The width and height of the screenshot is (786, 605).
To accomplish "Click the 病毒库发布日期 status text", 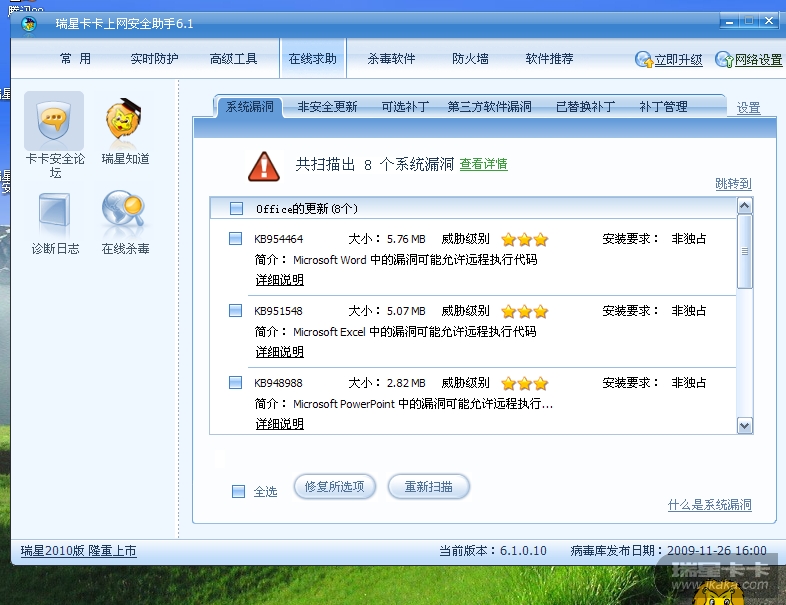I will tap(668, 551).
